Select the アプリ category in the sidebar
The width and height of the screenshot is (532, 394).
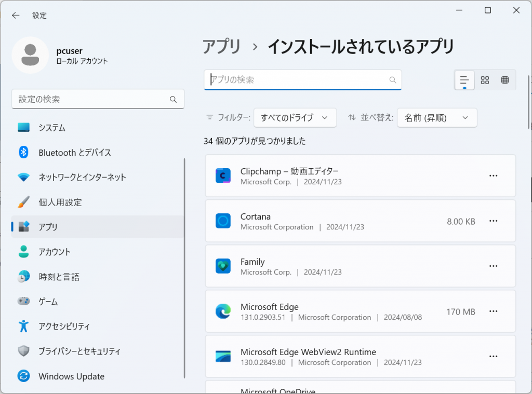click(98, 226)
